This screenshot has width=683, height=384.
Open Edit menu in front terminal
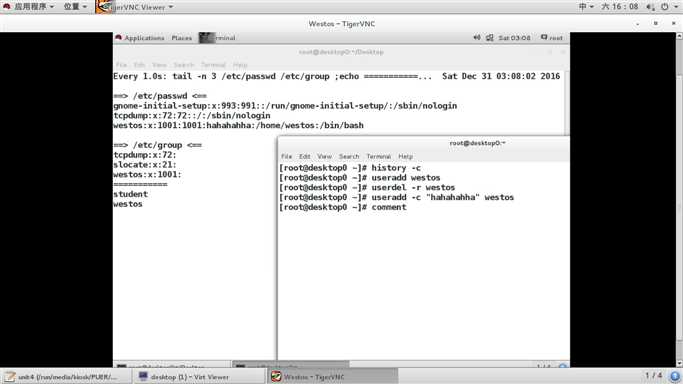[x=304, y=156]
